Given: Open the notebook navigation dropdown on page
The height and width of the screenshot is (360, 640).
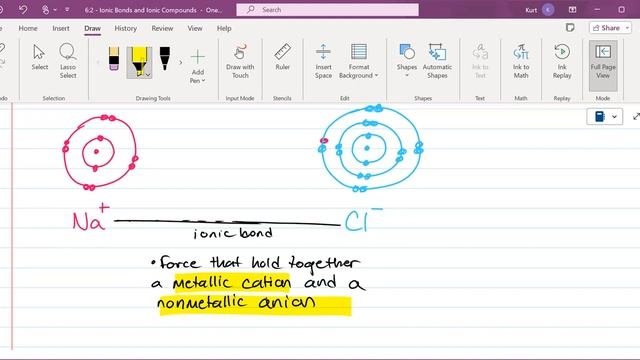Looking at the screenshot, I should (605, 117).
